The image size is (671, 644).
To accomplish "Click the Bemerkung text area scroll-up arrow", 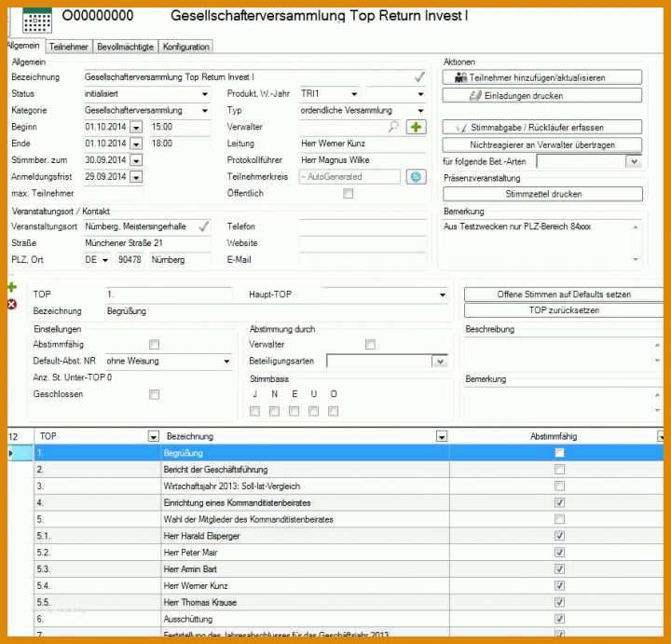I will click(636, 227).
